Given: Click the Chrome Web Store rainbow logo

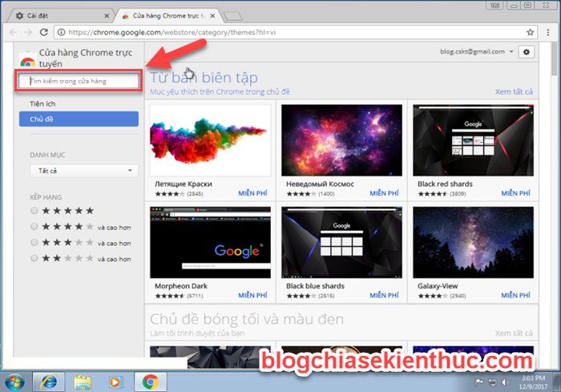Looking at the screenshot, I should click(27, 62).
